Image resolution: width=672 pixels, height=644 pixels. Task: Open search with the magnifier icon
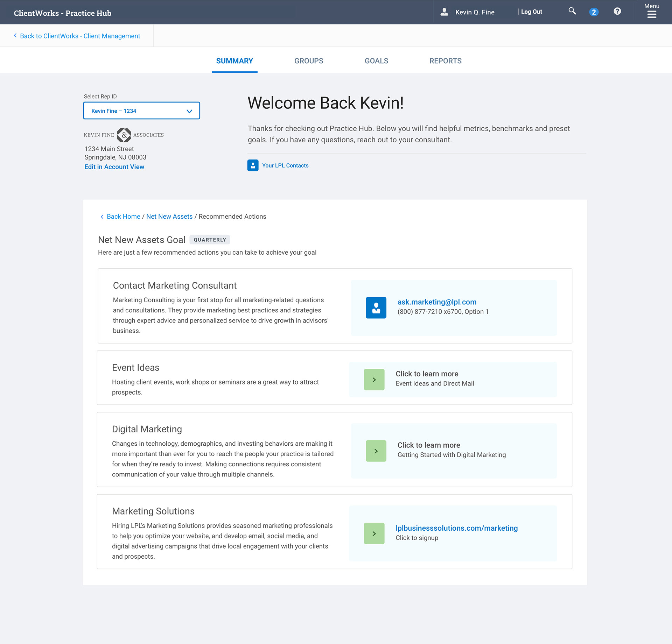572,11
